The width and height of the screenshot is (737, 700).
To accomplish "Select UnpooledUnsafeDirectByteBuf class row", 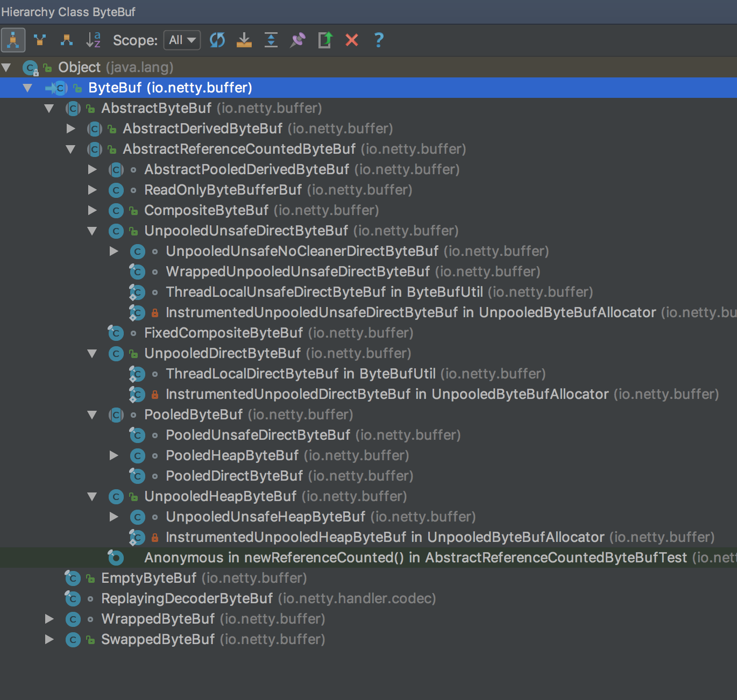I will [368, 231].
